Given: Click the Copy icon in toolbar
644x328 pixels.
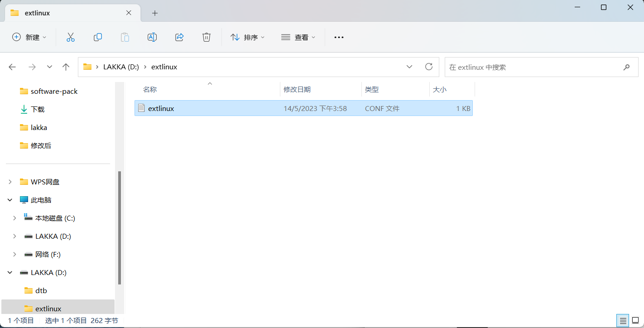Looking at the screenshot, I should coord(97,37).
